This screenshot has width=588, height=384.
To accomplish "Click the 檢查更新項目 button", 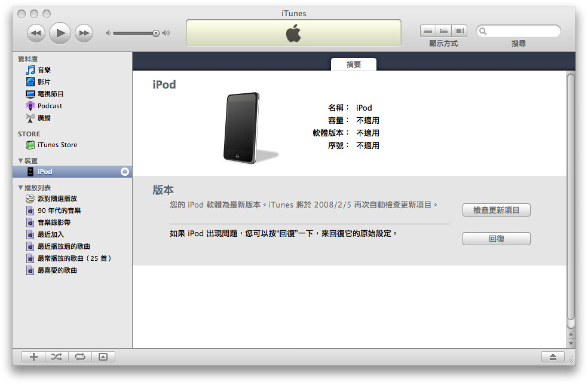I will pos(495,210).
